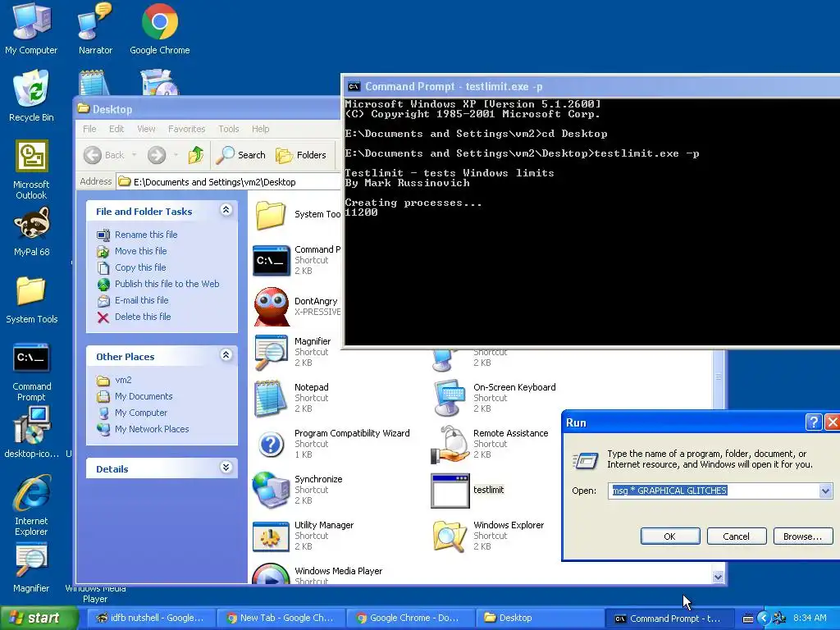Collapse File and Folder Tasks panel
The height and width of the screenshot is (630, 840).
(226, 210)
